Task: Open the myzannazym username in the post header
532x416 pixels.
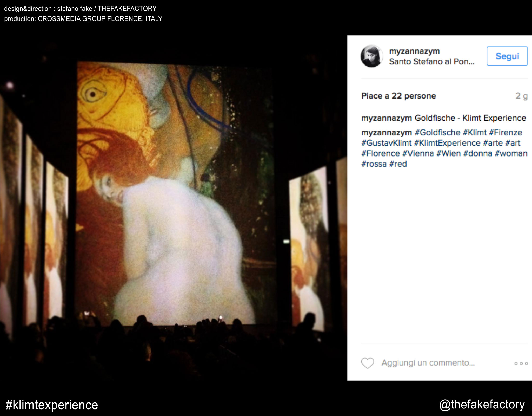Action: point(414,51)
